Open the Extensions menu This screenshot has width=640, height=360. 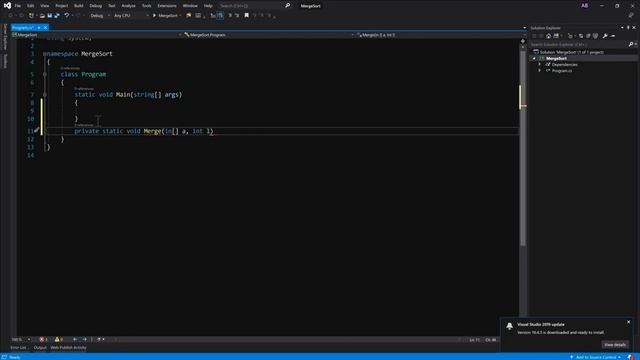click(x=167, y=6)
